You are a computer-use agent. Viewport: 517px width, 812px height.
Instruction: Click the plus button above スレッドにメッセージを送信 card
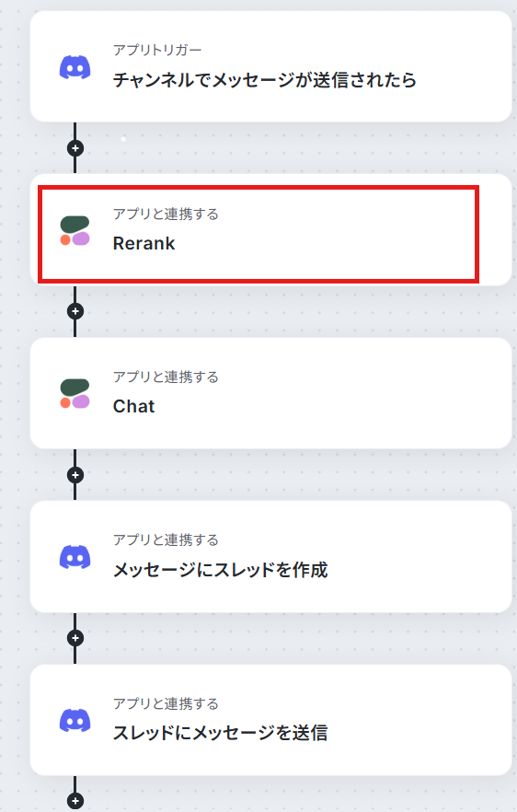[75, 638]
